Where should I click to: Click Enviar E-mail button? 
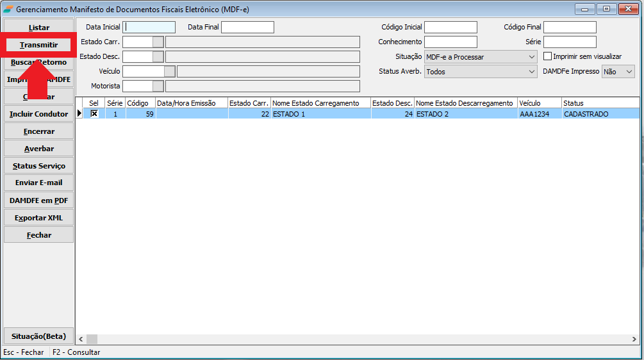click(x=38, y=183)
